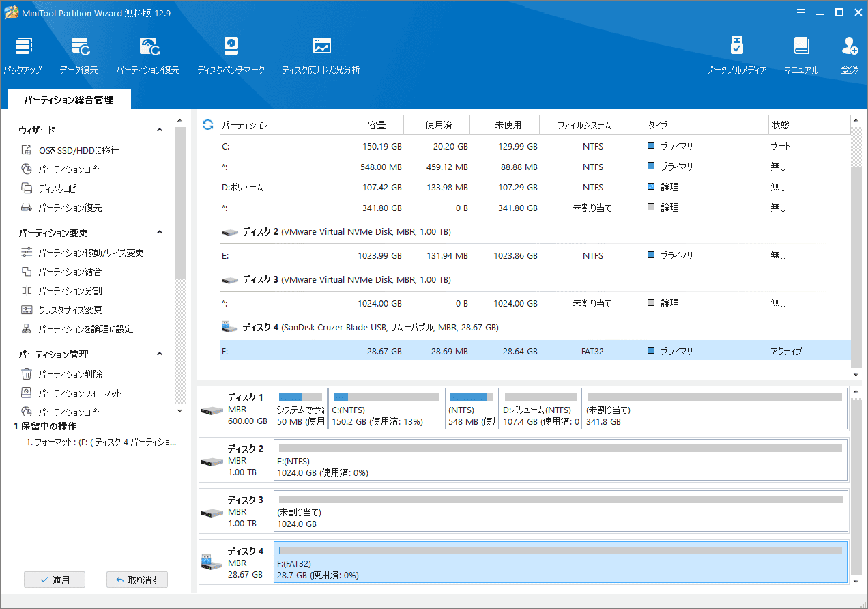Select the 341.8 GB 未割り当て block
The image size is (868, 609).
pos(714,409)
